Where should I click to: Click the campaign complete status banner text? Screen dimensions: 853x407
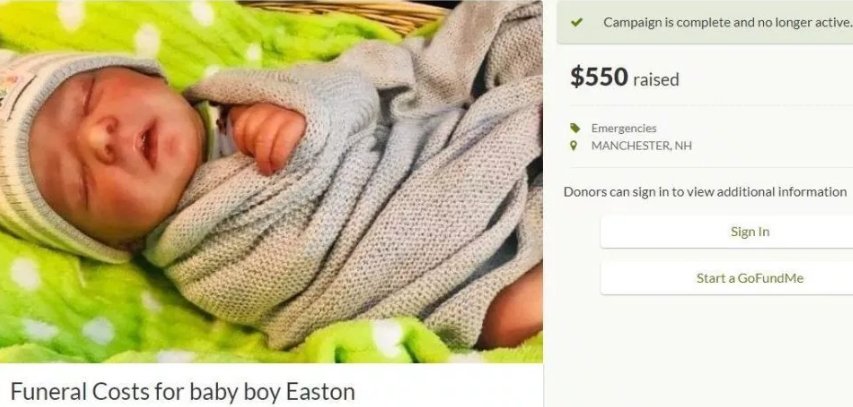pos(727,23)
